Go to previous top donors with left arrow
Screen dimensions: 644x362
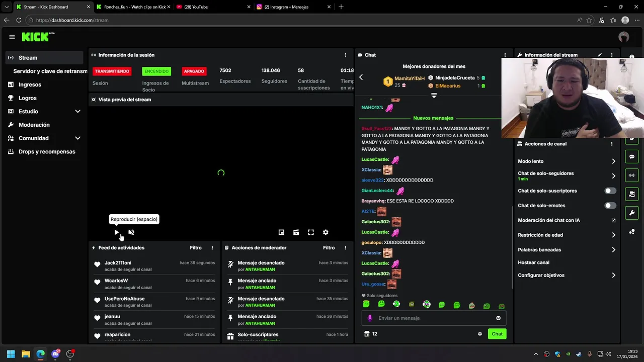pos(361,77)
